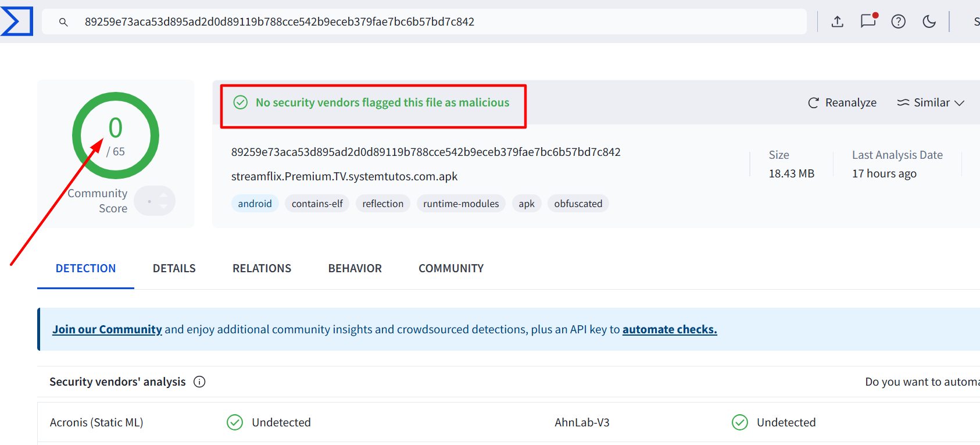Click the Community Score label
Image resolution: width=980 pixels, height=445 pixels.
pos(98,201)
